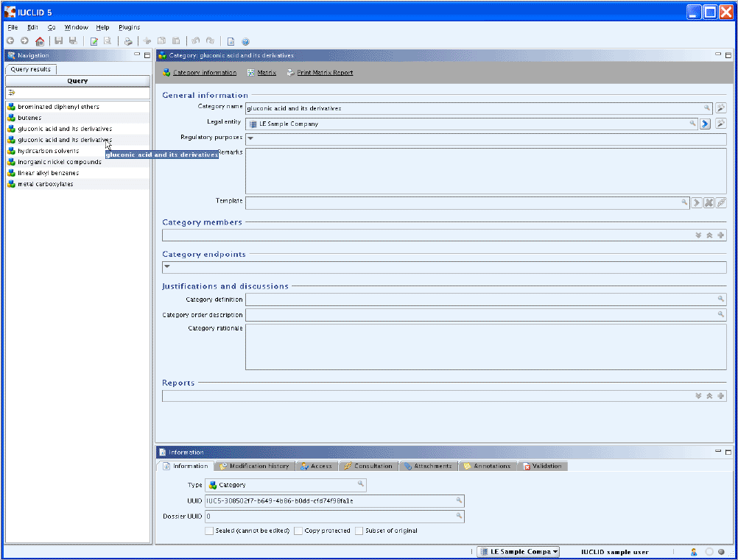Click the Help globe toolbar icon
This screenshot has height=560, width=738.
[245, 41]
